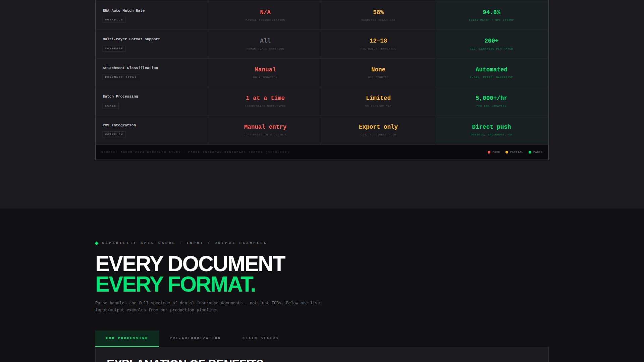644x362 pixels.
Task: Click the green diamond before Capability Spec Cards
Action: 97,243
